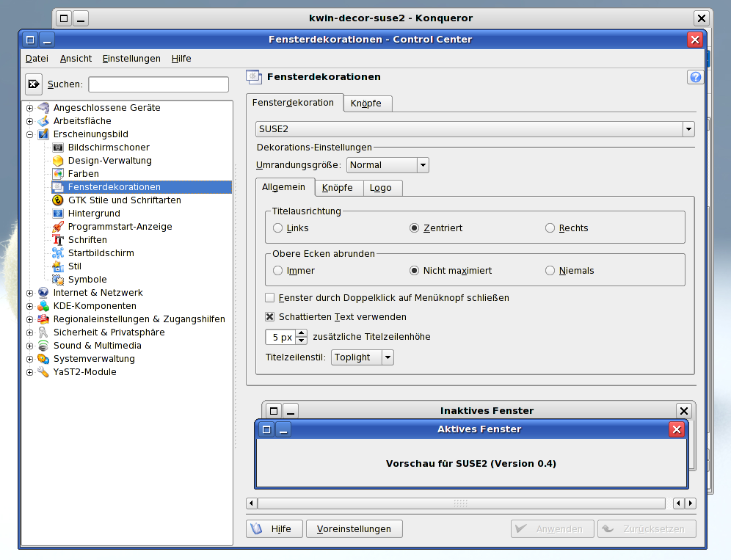
Task: Open the Datei menu
Action: pyautogui.click(x=37, y=58)
